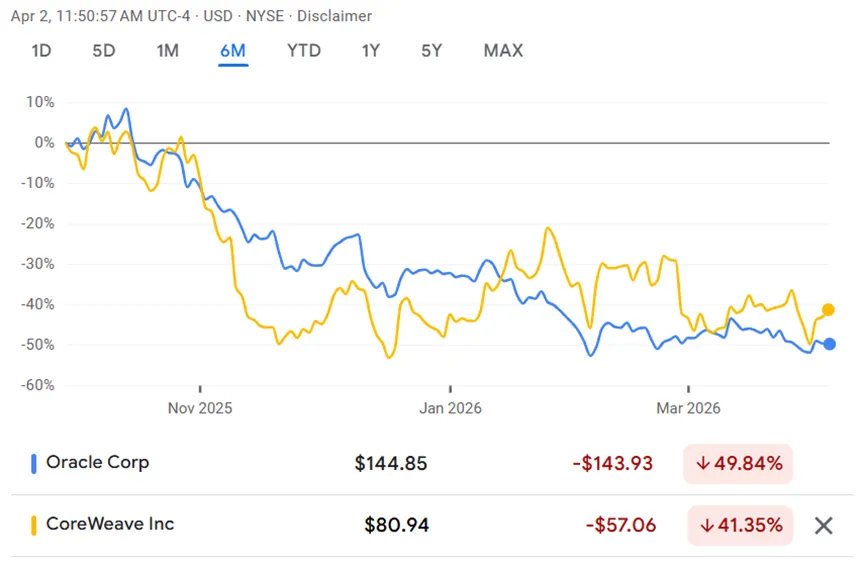Viewport: 865px width, 561px height.
Task: Click the yellow CoreWeave color marker
Action: [34, 525]
